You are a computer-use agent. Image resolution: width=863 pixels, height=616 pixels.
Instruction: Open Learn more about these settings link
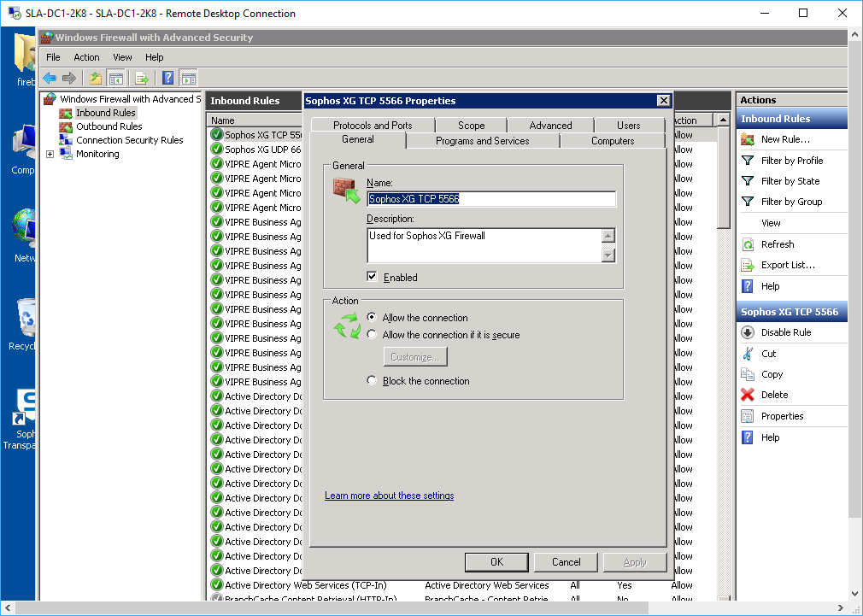(389, 496)
